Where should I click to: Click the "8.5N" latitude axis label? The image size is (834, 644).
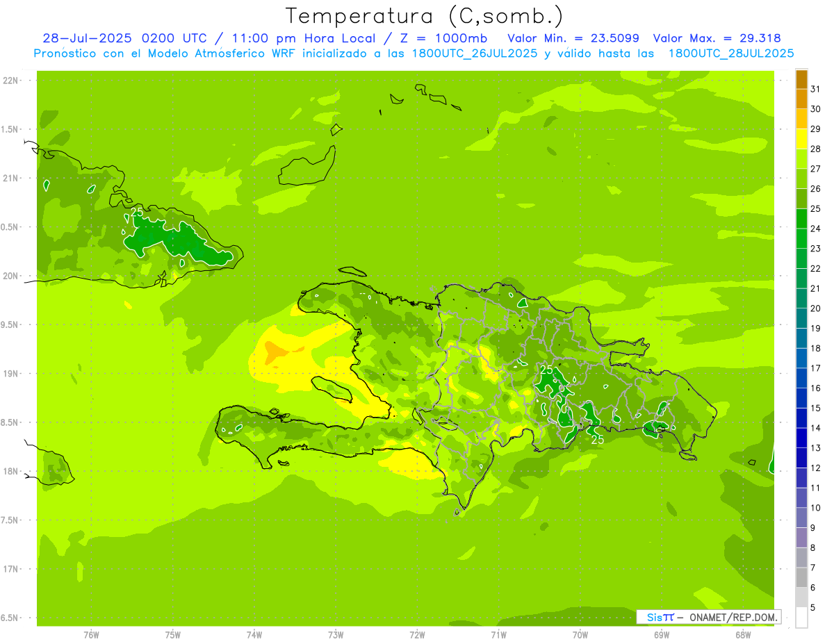10,422
